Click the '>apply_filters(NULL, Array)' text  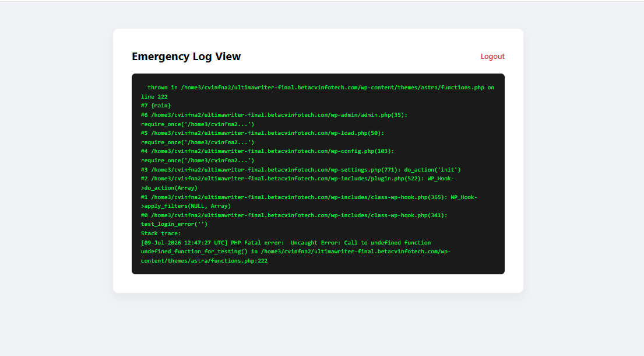[x=186, y=206]
